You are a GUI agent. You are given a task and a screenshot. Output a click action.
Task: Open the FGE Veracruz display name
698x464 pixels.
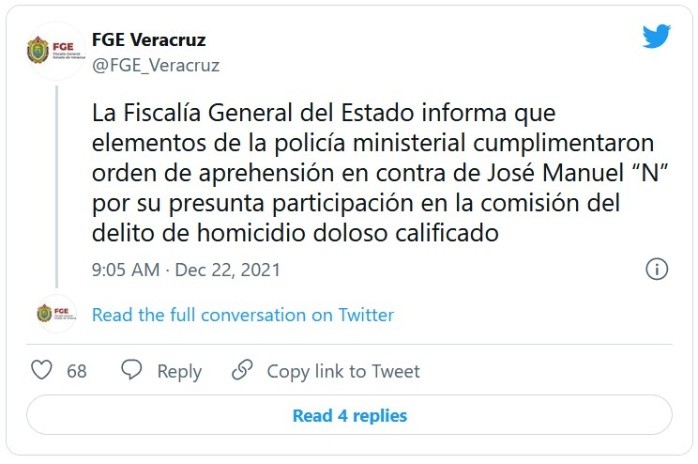click(149, 40)
